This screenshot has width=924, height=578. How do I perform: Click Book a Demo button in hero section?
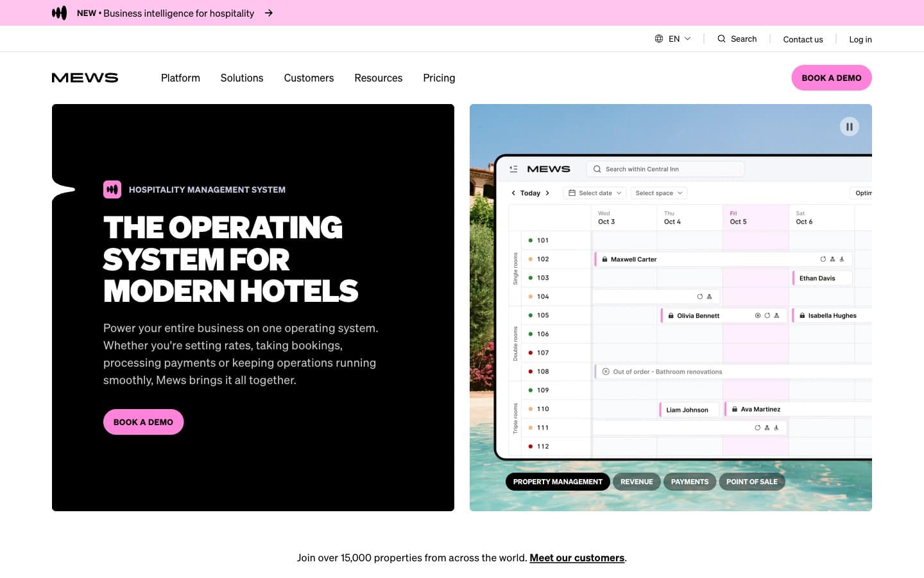pyautogui.click(x=143, y=422)
